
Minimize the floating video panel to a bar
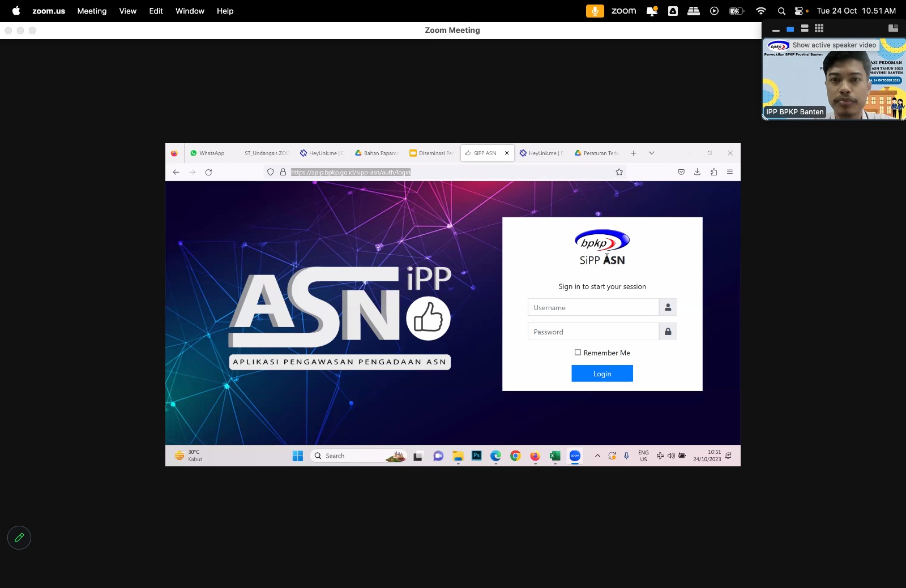point(776,29)
